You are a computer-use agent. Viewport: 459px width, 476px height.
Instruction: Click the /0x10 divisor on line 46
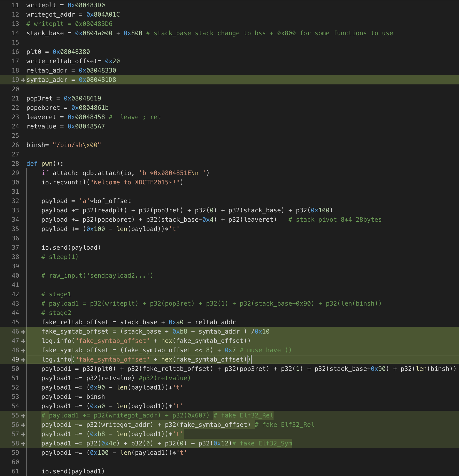tap(260, 331)
